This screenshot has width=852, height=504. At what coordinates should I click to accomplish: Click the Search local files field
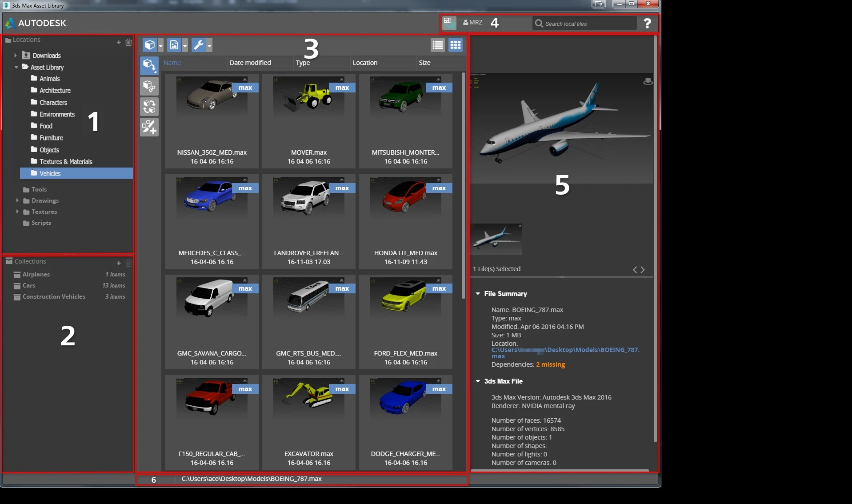[584, 24]
